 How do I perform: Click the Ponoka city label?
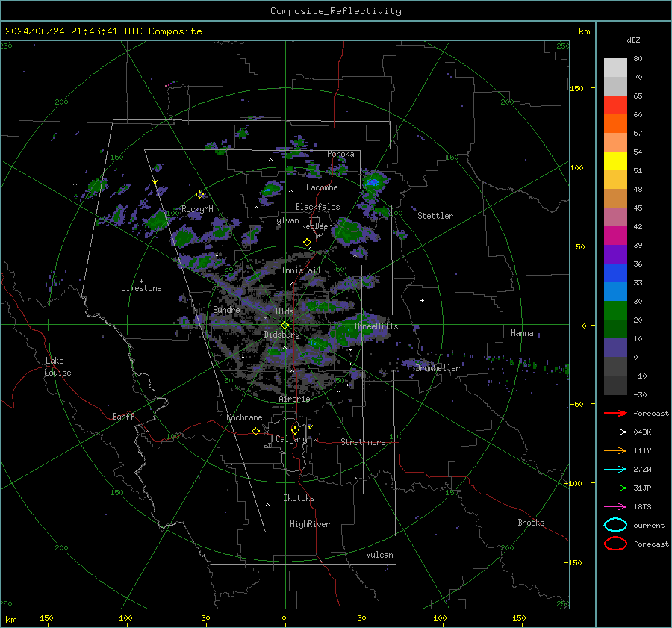click(x=340, y=154)
